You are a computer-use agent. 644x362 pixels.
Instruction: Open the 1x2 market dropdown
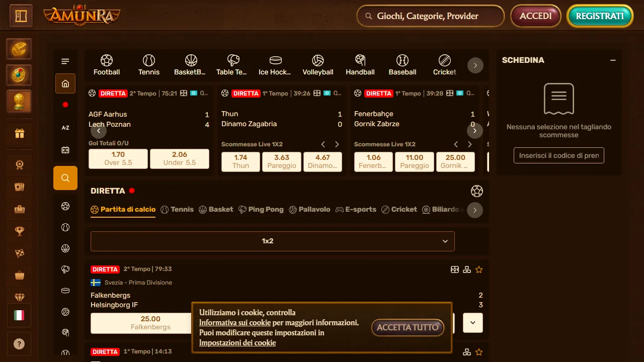point(273,241)
